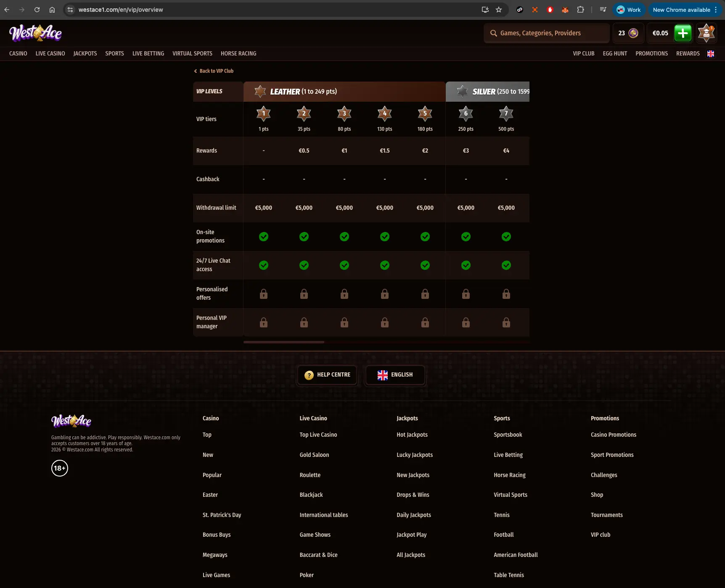Screen dimensions: 725x588
Task: Click the tier 6 silver star badge
Action: pos(466,113)
